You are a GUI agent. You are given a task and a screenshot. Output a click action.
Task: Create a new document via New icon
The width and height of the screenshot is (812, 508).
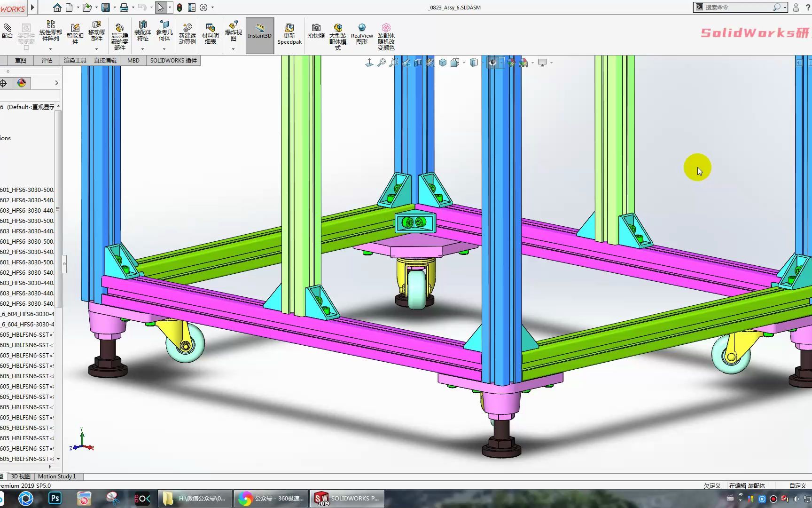coord(70,8)
